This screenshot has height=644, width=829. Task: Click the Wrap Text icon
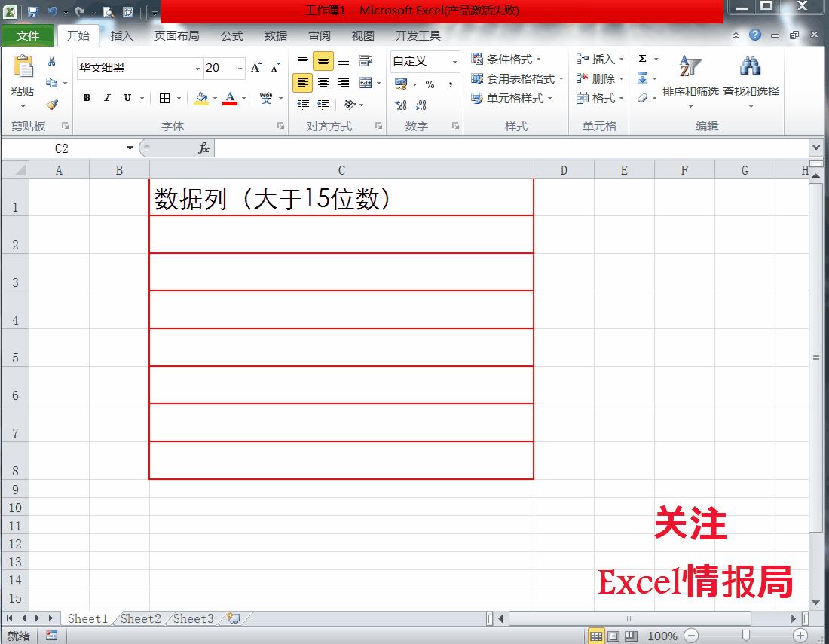[x=366, y=61]
